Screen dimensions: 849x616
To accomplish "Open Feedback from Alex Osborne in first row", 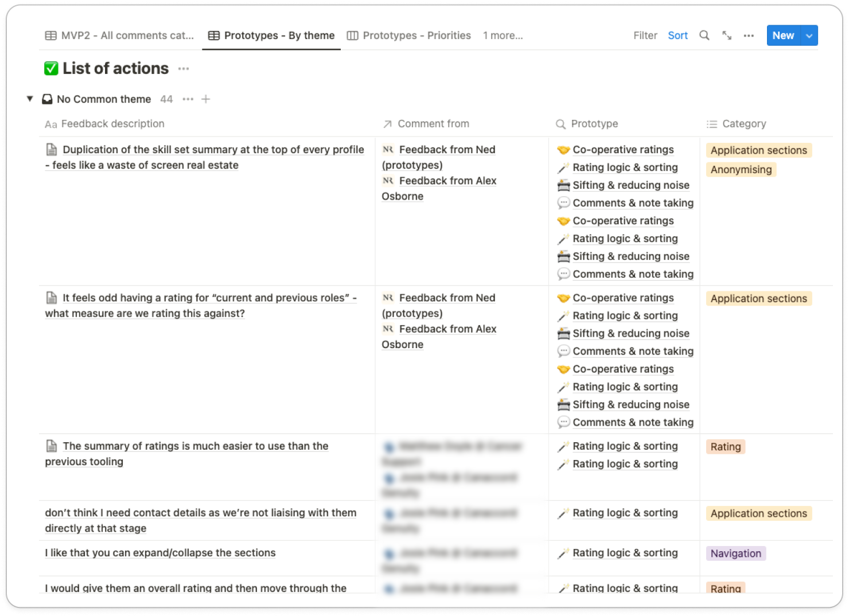I will click(439, 188).
